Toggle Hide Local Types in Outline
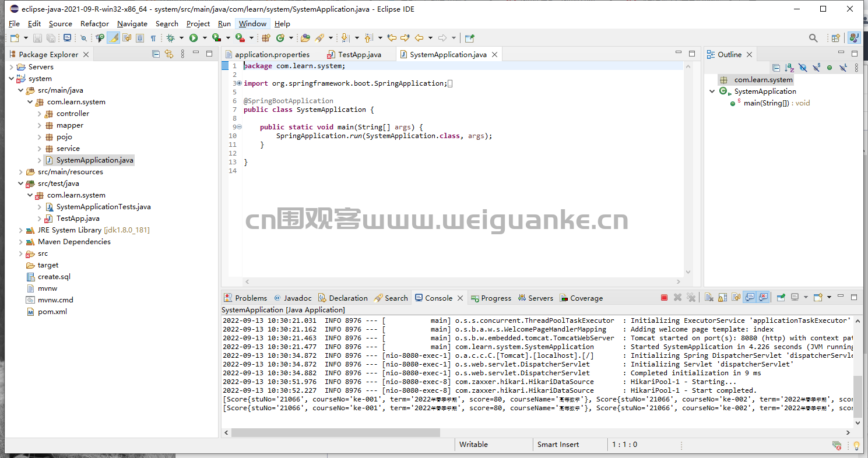Screen dimensions: 868x458 [843, 67]
